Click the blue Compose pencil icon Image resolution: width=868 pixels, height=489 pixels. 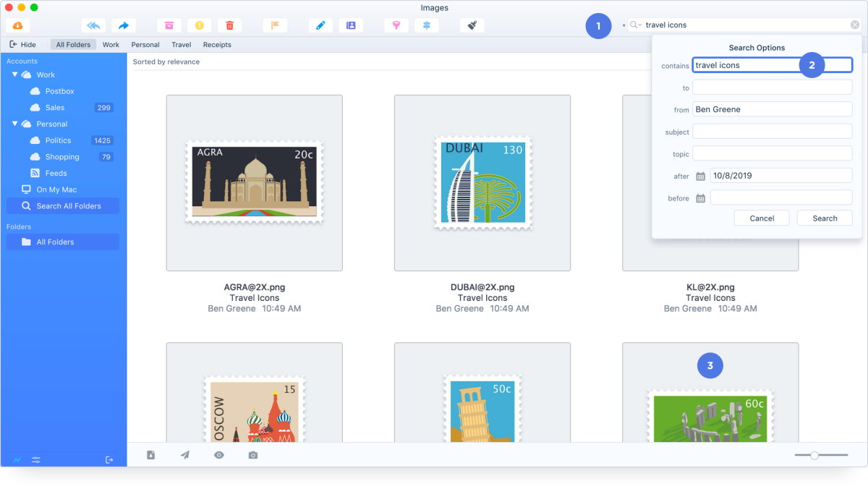click(x=320, y=25)
